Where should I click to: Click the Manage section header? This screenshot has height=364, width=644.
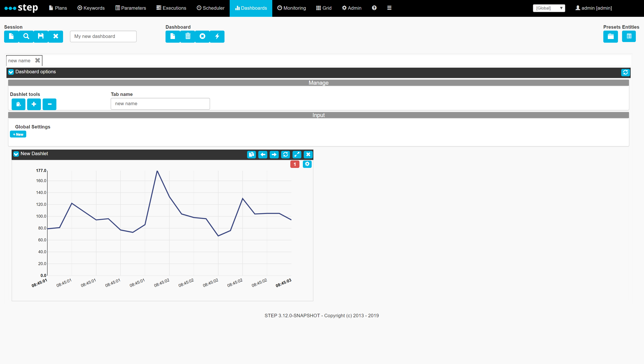point(319,83)
